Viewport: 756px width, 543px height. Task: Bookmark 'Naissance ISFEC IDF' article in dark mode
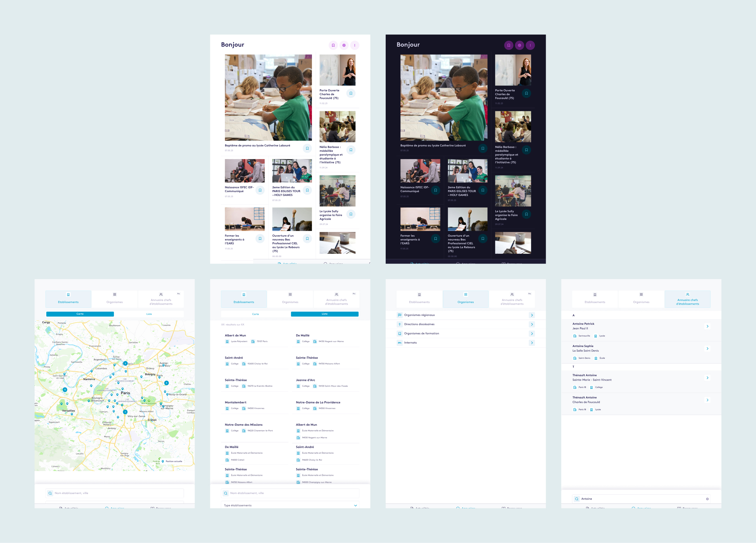[x=435, y=190]
